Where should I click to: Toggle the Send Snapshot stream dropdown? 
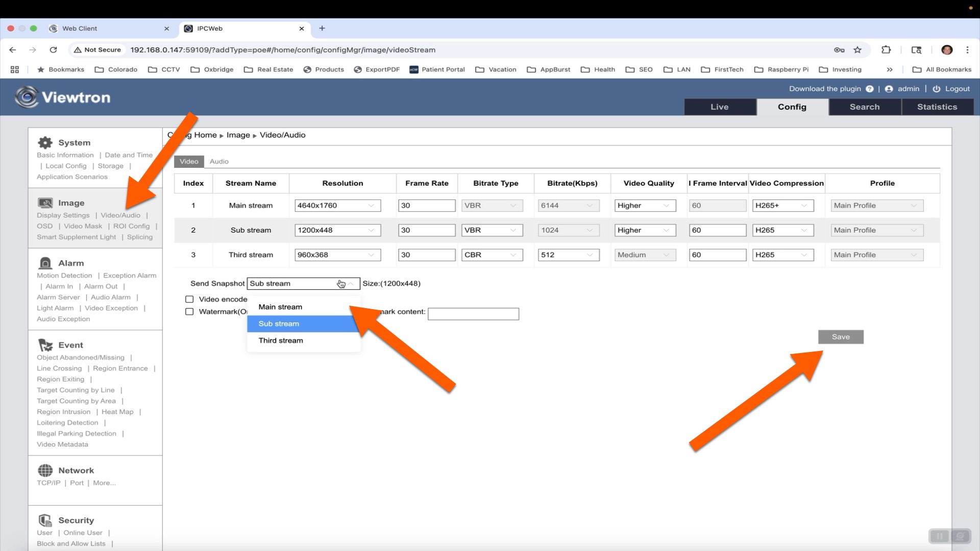coord(303,284)
